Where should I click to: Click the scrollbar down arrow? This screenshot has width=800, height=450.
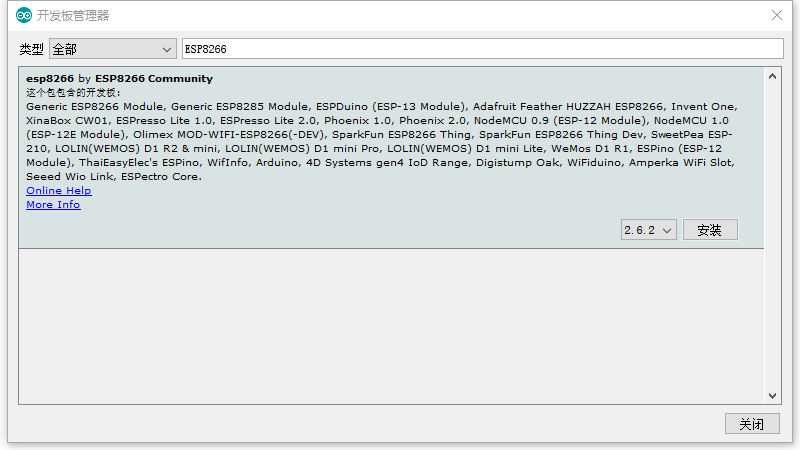point(772,396)
